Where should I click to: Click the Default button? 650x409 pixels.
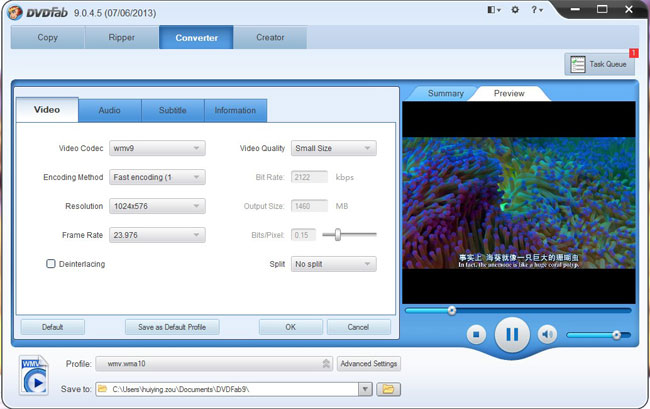click(x=52, y=327)
